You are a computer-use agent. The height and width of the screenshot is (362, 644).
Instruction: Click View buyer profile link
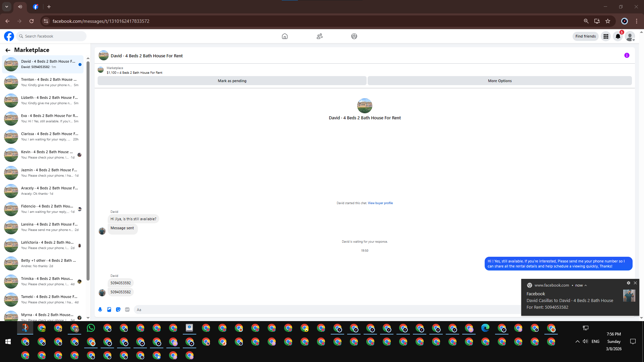point(380,203)
